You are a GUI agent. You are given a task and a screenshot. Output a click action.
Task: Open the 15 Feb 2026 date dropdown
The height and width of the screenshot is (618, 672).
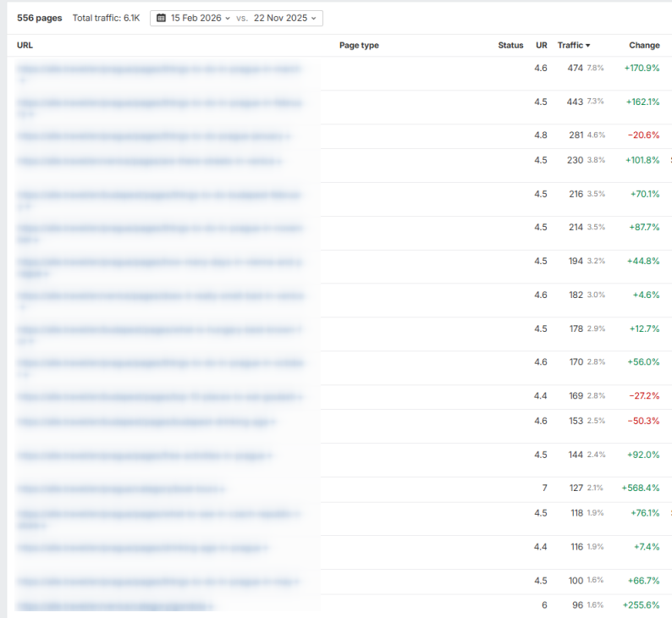click(x=200, y=18)
